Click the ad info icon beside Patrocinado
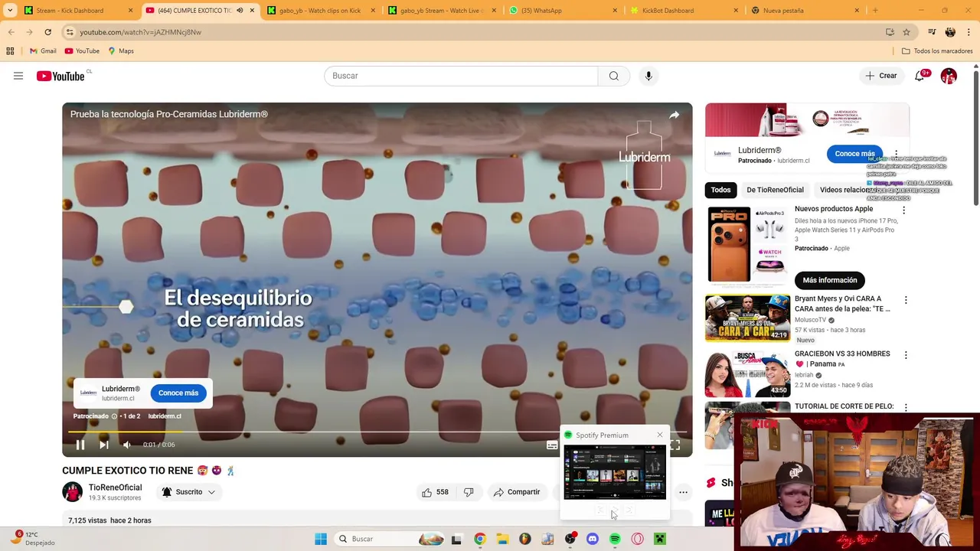Screen dimensions: 980x551 pyautogui.click(x=114, y=416)
